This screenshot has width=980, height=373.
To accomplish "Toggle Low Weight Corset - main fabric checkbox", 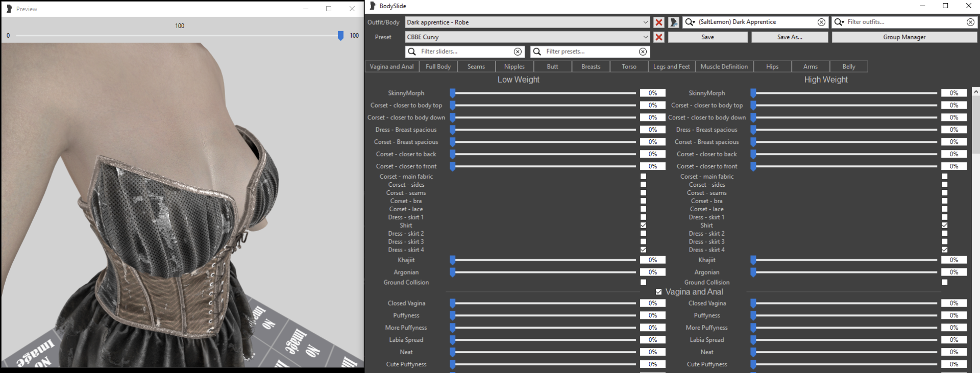I will [643, 177].
